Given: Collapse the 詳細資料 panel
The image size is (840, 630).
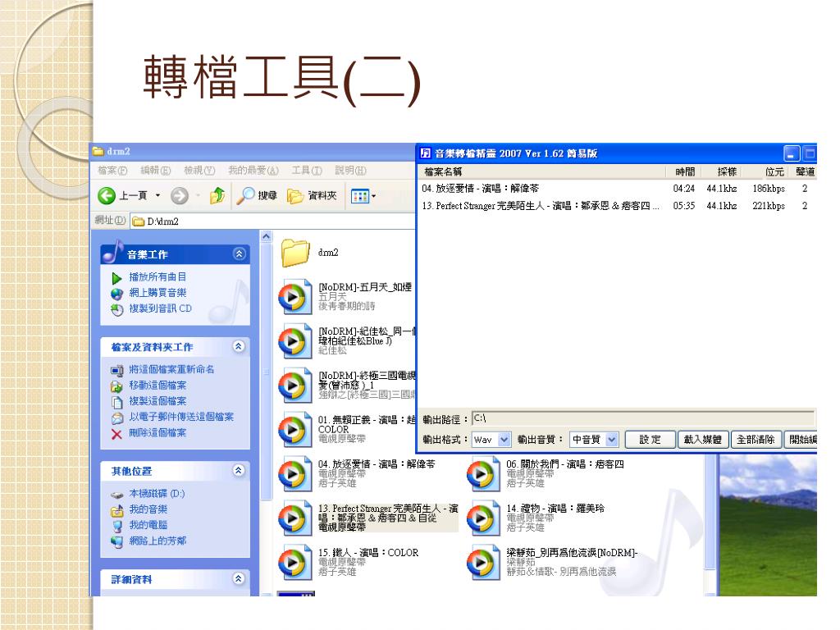Looking at the screenshot, I should coord(239,578).
